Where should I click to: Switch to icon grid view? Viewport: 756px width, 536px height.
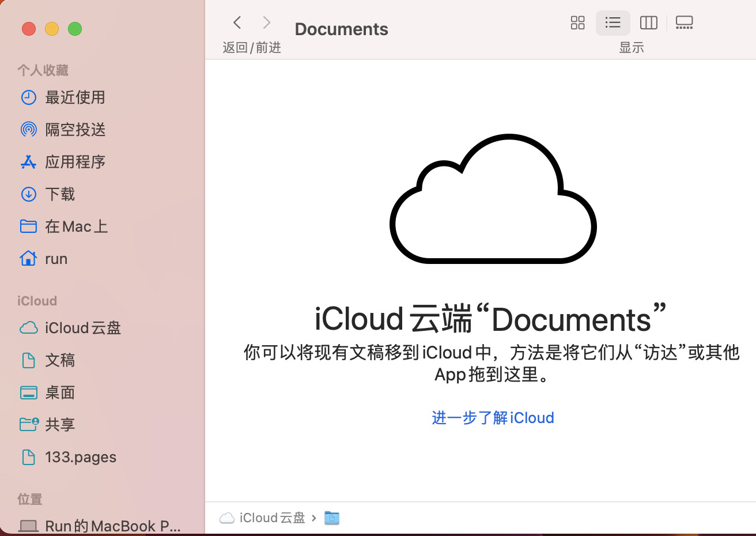[577, 23]
